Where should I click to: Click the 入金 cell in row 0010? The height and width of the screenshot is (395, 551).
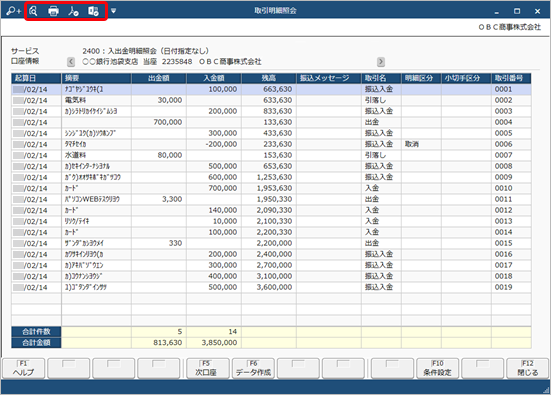click(x=381, y=188)
